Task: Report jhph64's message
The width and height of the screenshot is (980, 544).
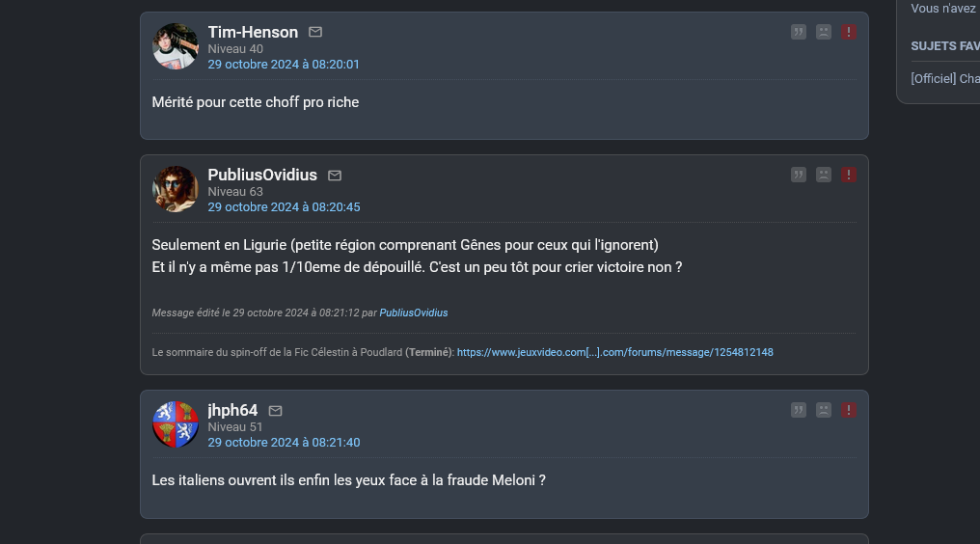Action: click(x=848, y=410)
